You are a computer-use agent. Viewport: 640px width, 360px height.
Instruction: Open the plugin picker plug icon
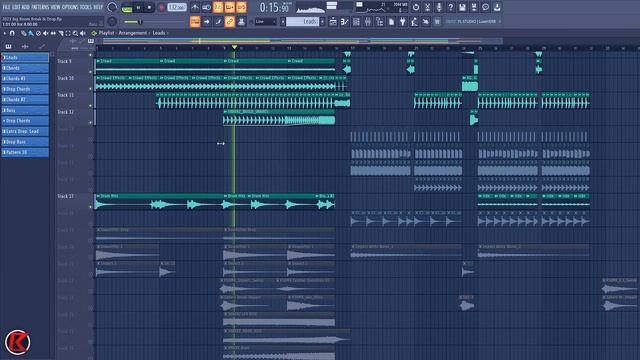(402, 22)
